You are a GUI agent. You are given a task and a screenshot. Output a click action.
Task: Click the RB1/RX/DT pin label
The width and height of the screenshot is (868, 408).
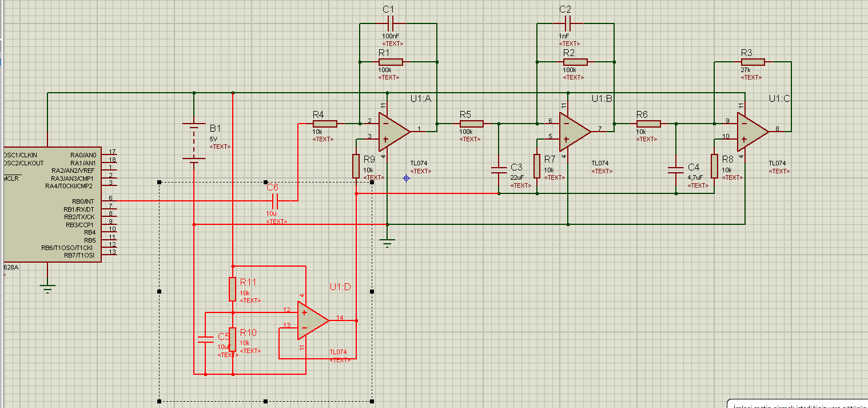(79, 209)
